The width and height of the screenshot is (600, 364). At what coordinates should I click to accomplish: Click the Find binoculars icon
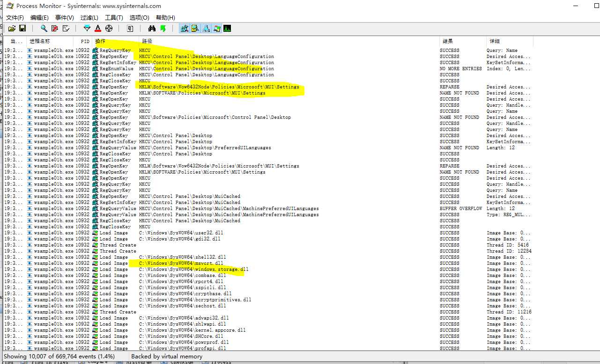[x=152, y=29]
